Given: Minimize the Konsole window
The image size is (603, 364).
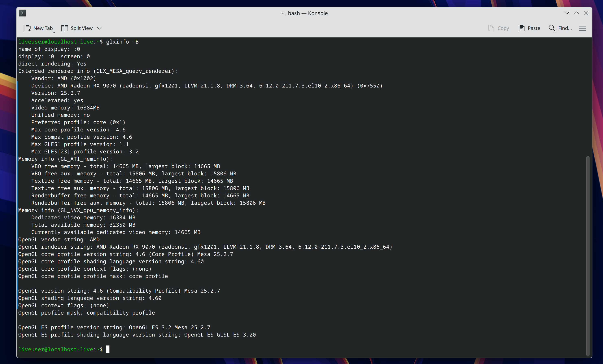Looking at the screenshot, I should (567, 13).
